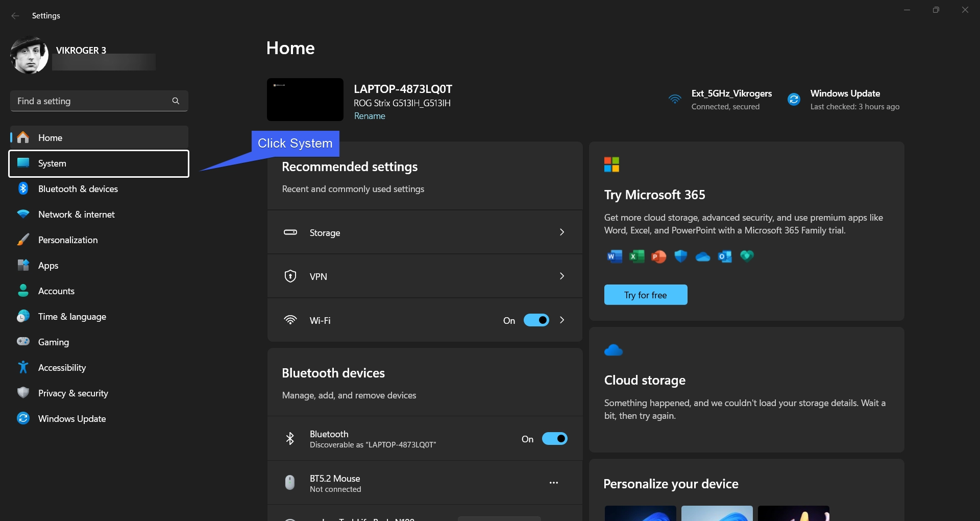Click the Outlook app icon
Viewport: 980px width, 521px height.
725,256
